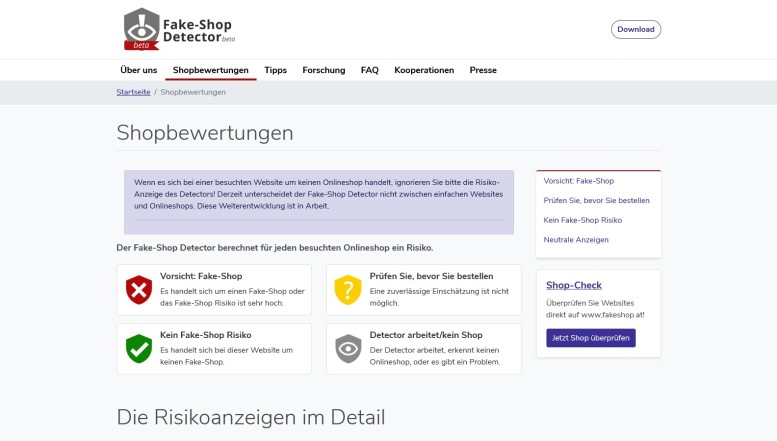Screen dimensions: 777x441
Task: Open the Forschung section
Action: click(323, 70)
